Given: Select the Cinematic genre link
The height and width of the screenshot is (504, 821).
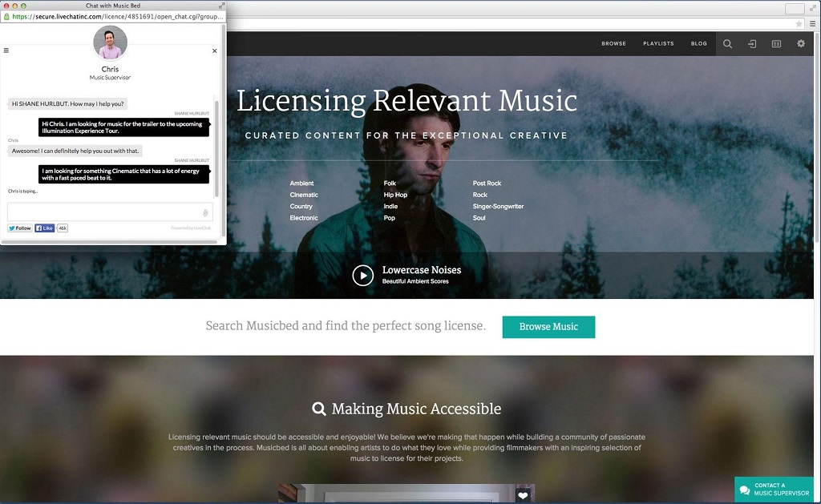Looking at the screenshot, I should 304,195.
